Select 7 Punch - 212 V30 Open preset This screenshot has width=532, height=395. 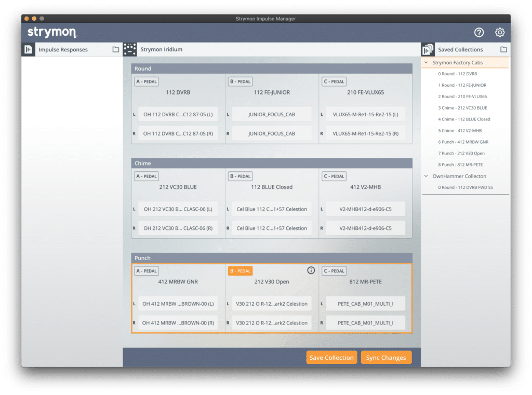click(x=461, y=153)
